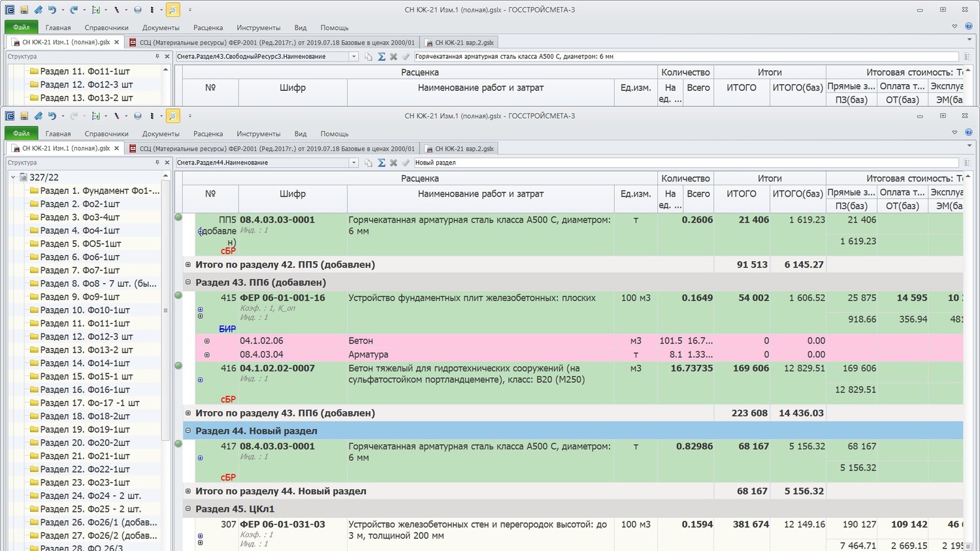Collapse the "Раздел 43. ПП6 (добавлен)" section
Screen dimensions: 980x551
click(x=188, y=283)
